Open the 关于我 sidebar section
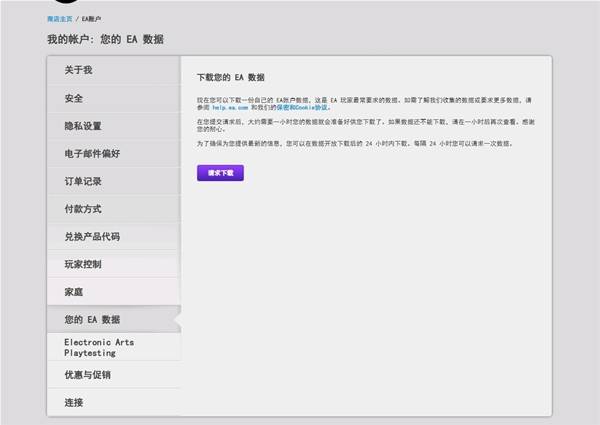Screen dimensions: 600x425 [x=114, y=70]
